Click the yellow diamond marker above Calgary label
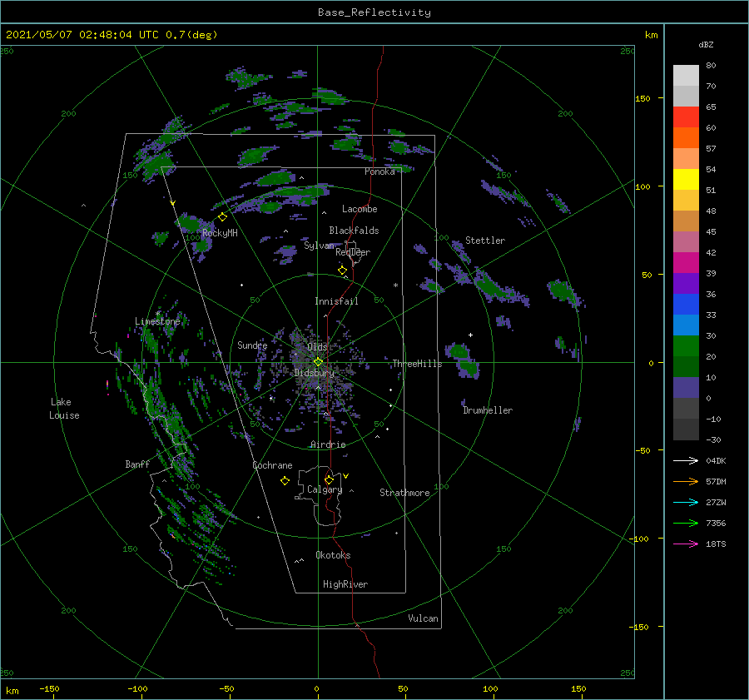Screen dimensions: 749x700 pos(329,479)
